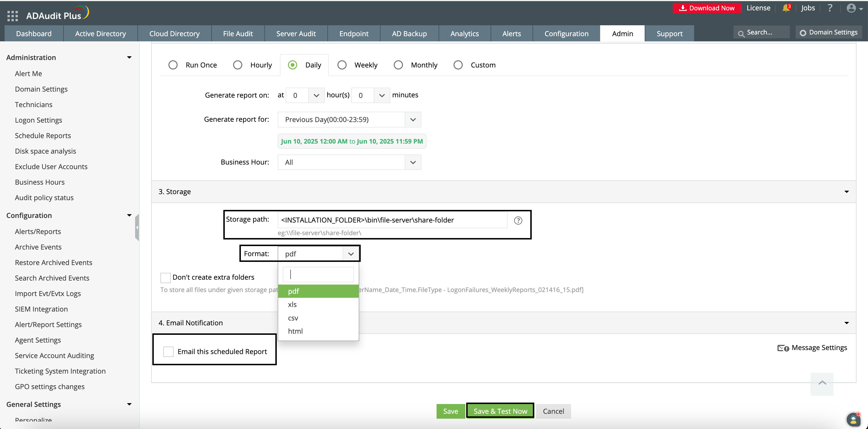Viewport: 868px width, 429px height.
Task: Open Schedule Reports in sidebar
Action: [43, 136]
